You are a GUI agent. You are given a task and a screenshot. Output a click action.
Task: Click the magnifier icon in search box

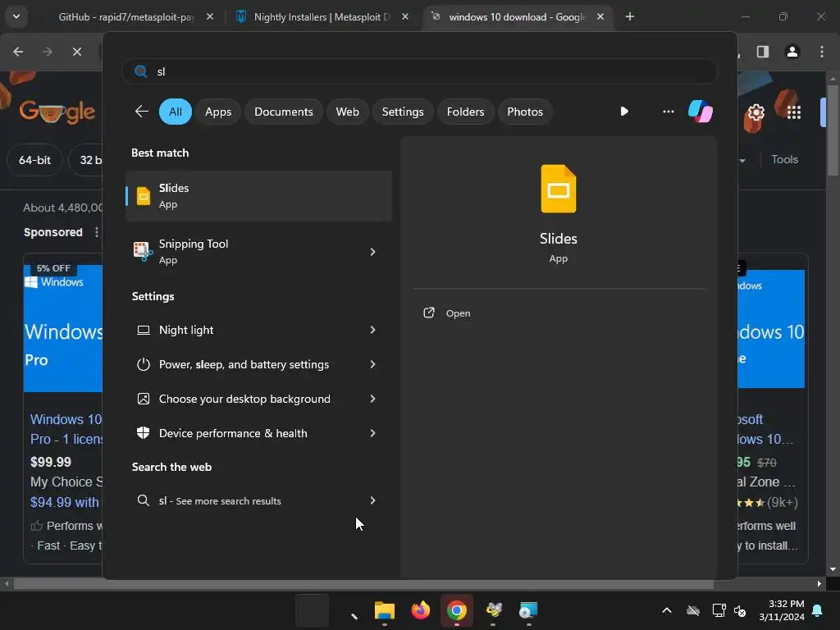pyautogui.click(x=141, y=71)
